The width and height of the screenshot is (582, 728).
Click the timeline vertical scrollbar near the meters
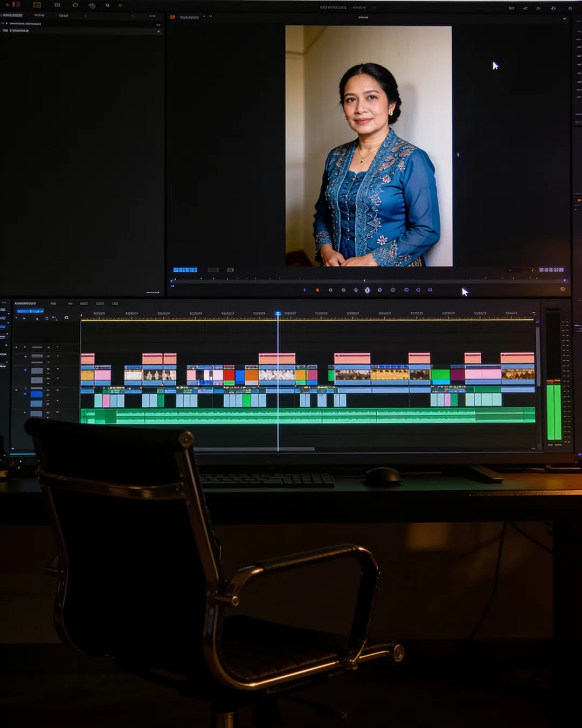click(x=538, y=356)
